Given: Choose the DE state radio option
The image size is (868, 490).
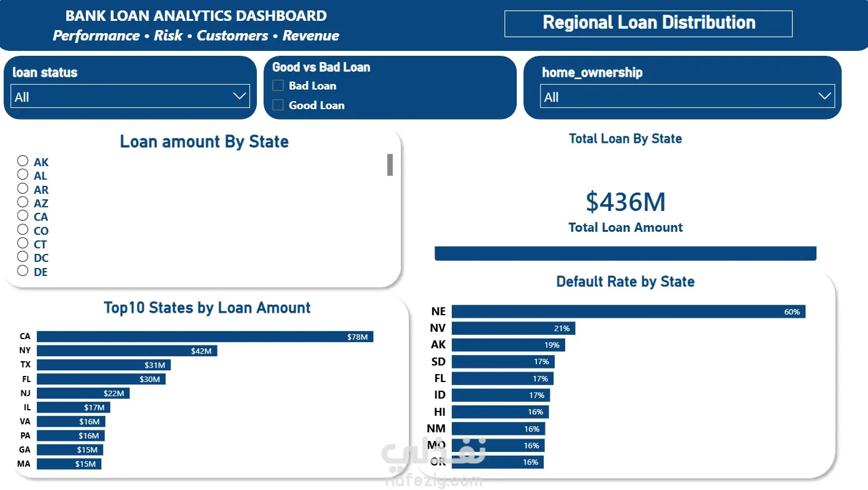Looking at the screenshot, I should point(23,270).
